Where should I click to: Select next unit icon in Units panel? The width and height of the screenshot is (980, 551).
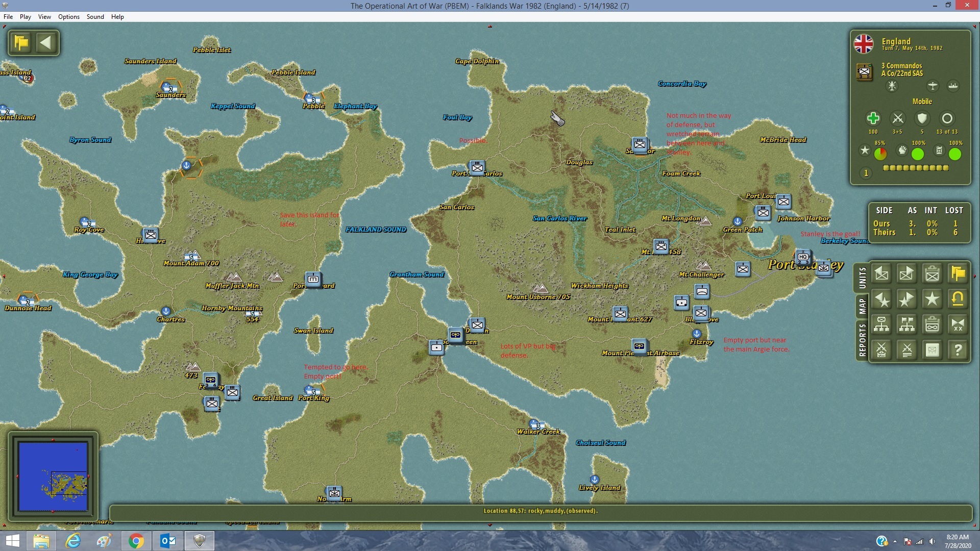[906, 274]
